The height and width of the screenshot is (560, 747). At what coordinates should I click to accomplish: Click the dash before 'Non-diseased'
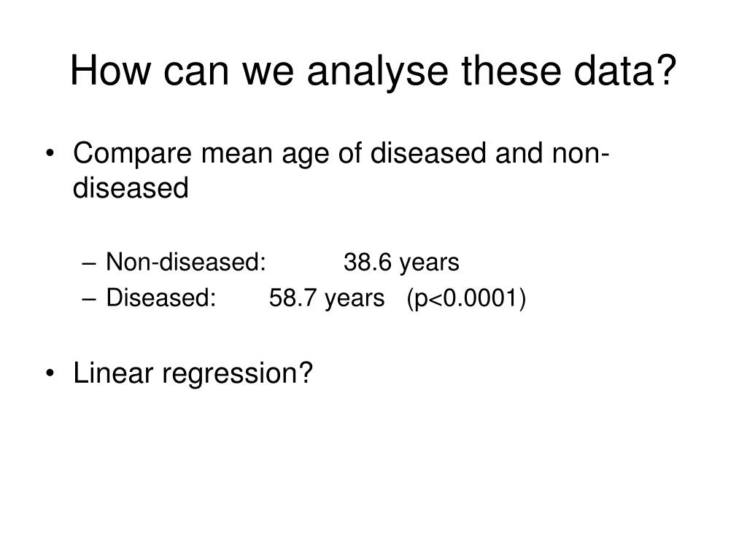click(x=90, y=264)
